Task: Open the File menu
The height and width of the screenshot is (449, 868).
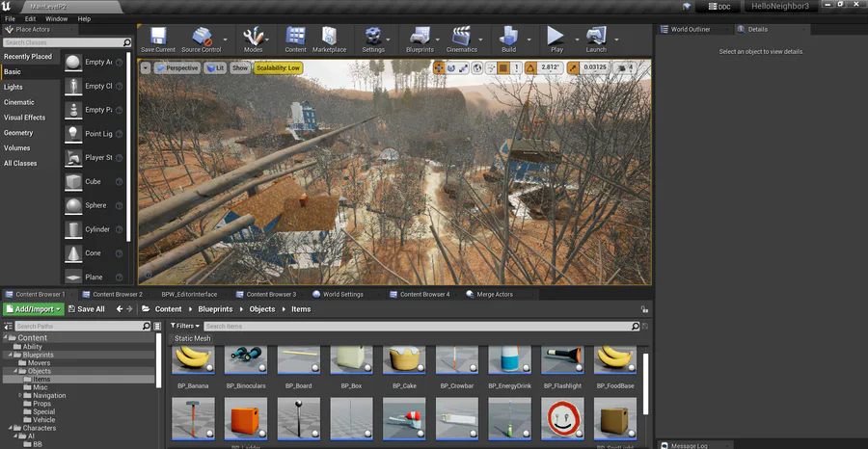Action: pos(10,19)
